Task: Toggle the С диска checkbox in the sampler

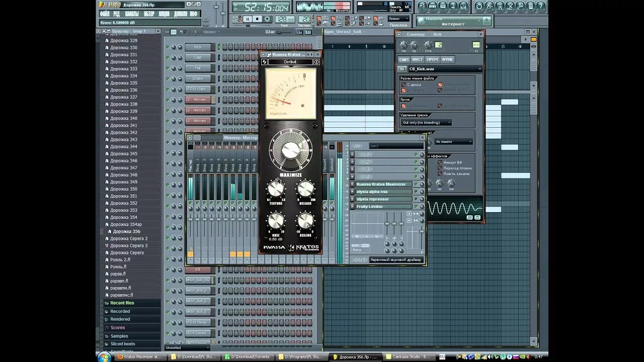Action: pyautogui.click(x=404, y=84)
